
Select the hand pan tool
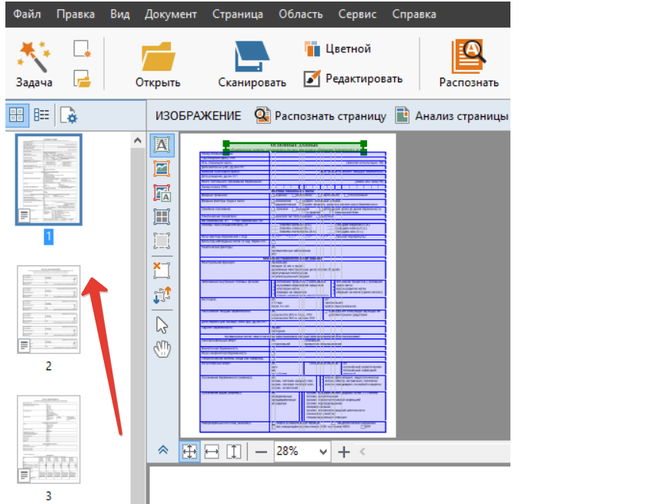click(x=162, y=349)
